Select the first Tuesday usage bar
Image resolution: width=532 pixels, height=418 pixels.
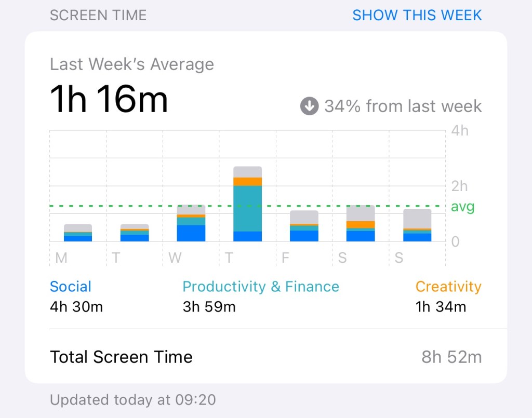tap(135, 233)
